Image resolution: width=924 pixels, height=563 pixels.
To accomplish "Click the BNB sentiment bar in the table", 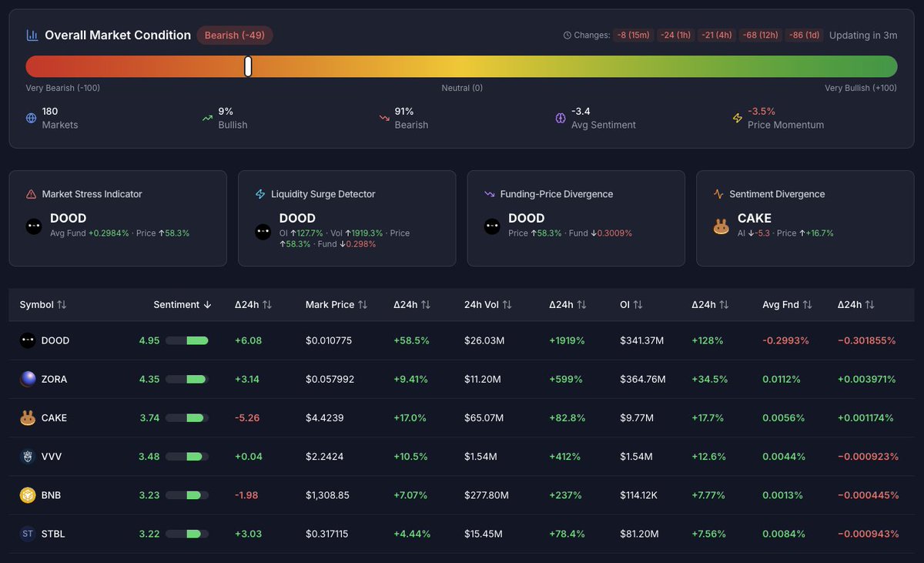I will pos(187,495).
